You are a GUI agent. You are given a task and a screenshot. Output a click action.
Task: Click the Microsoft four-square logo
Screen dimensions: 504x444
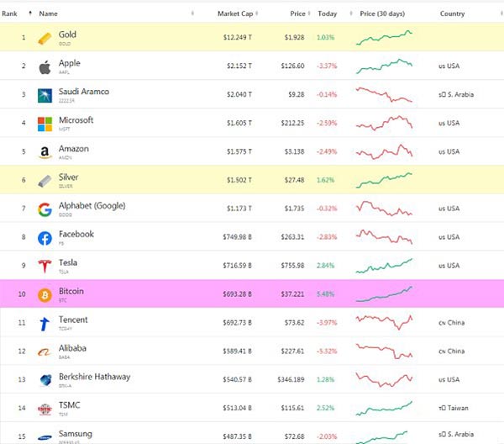(45, 124)
